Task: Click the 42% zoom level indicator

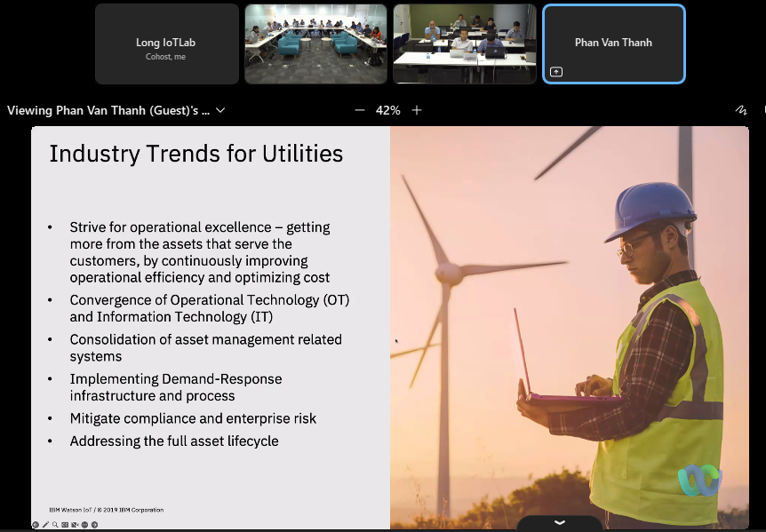Action: [388, 110]
